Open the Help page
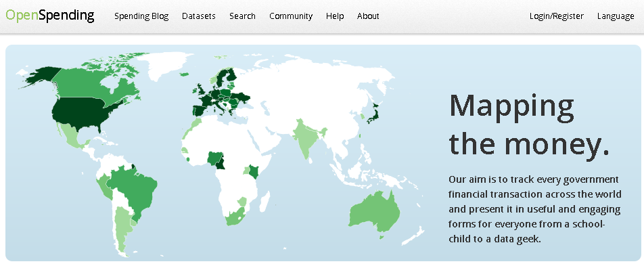The image size is (644, 266). click(x=335, y=16)
